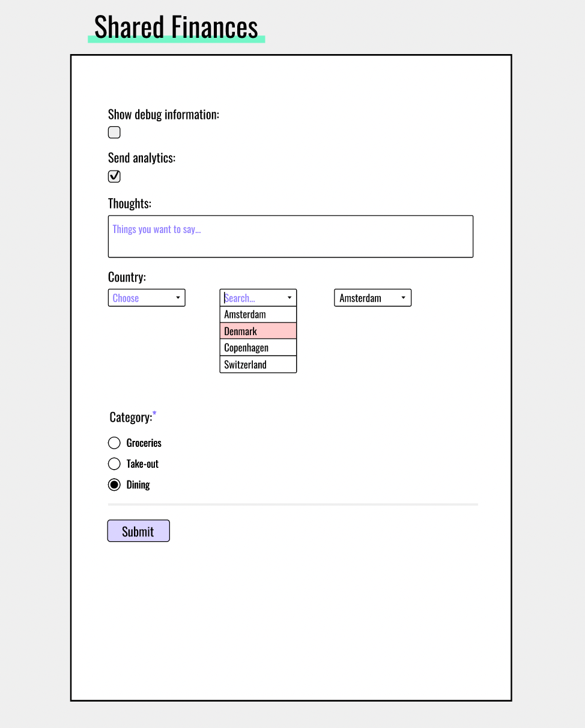The height and width of the screenshot is (728, 585).
Task: Select Copenhagen from the suggestion list
Action: click(x=258, y=347)
